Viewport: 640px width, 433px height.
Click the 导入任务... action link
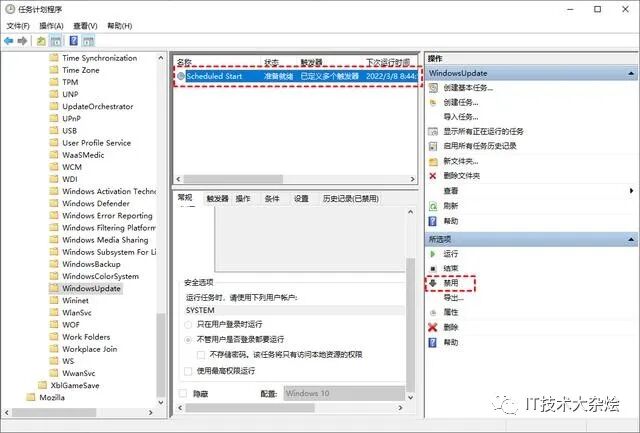460,117
